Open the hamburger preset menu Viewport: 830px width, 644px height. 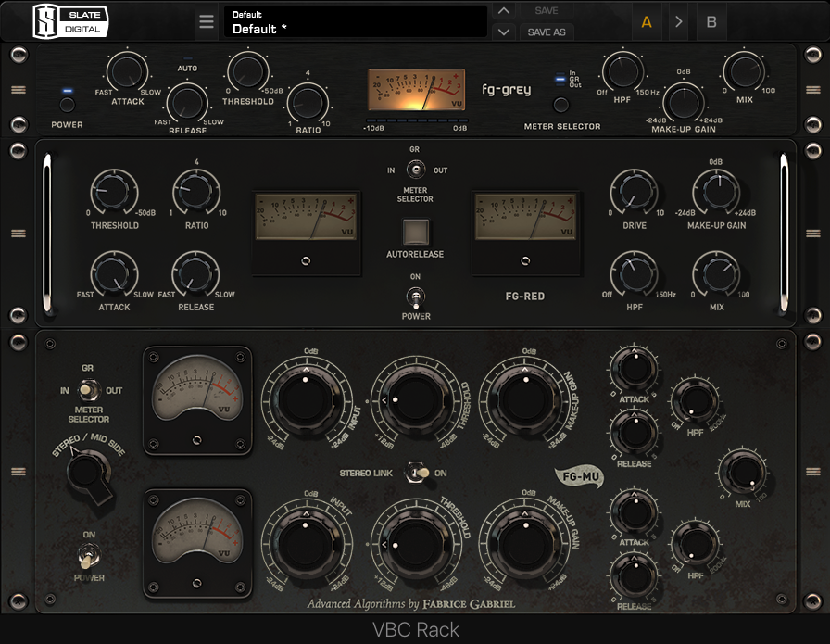pyautogui.click(x=207, y=21)
